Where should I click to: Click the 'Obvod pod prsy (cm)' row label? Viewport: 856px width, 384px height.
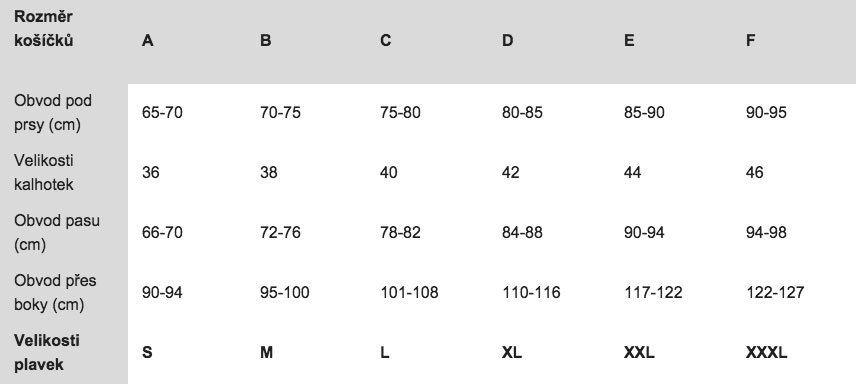[53, 113]
